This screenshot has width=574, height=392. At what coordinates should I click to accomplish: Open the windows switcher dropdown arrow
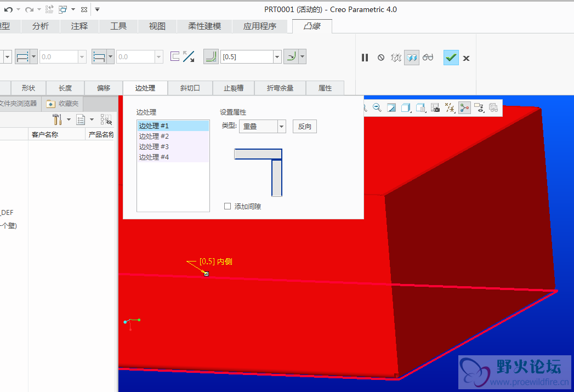point(73,9)
